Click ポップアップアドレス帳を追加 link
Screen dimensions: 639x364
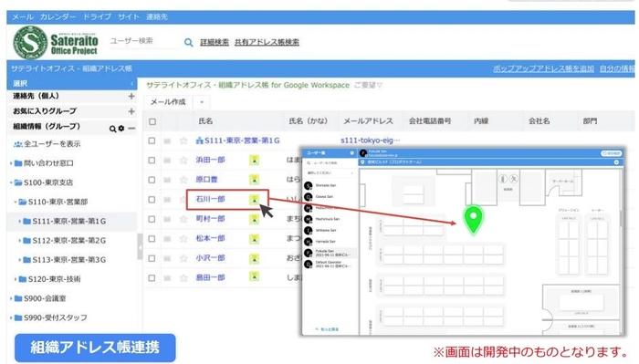543,68
